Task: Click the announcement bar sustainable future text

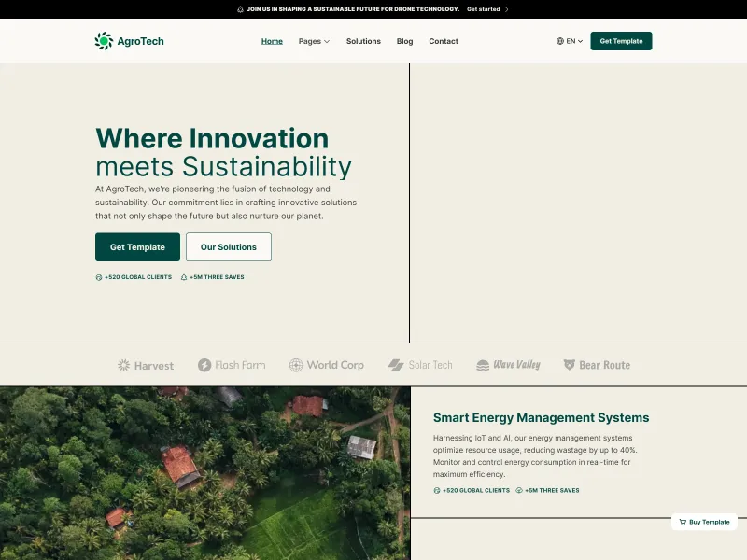Action: tap(353, 9)
